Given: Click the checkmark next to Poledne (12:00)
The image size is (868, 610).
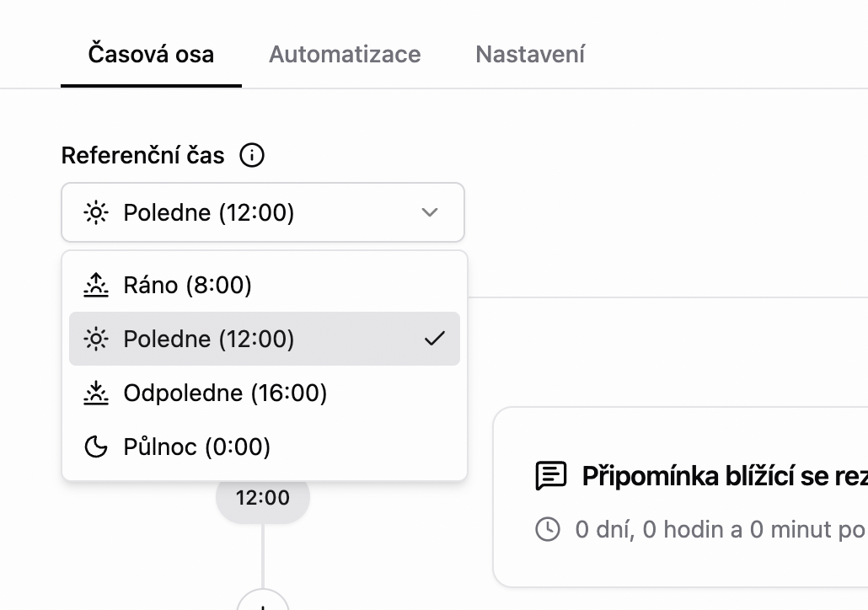Looking at the screenshot, I should (436, 339).
